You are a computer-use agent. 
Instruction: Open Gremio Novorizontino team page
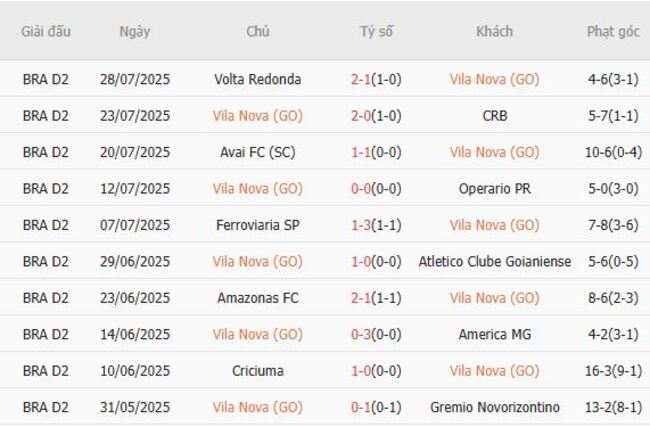coord(494,408)
